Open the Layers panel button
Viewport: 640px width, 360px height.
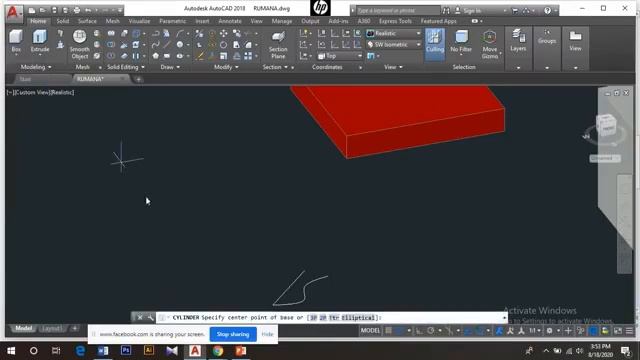point(518,41)
